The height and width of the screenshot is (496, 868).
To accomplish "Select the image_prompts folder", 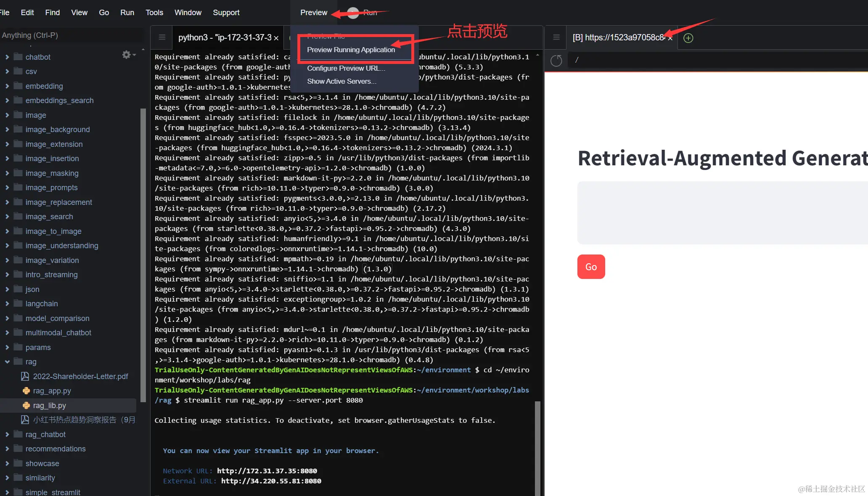I will tap(51, 188).
